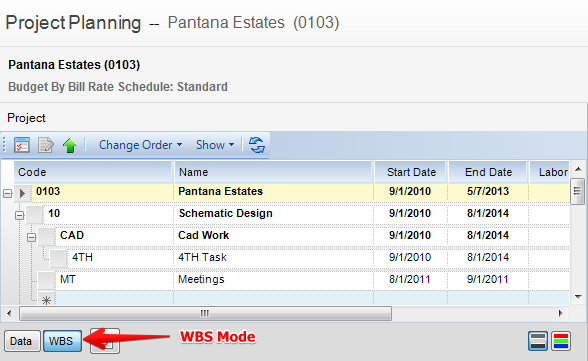Select the row selector for CAD

[46, 237]
